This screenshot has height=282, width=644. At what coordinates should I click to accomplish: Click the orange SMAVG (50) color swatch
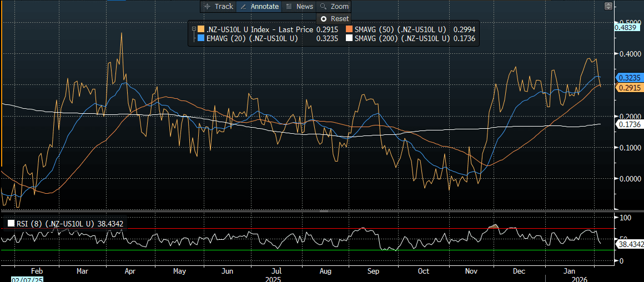[x=348, y=29]
